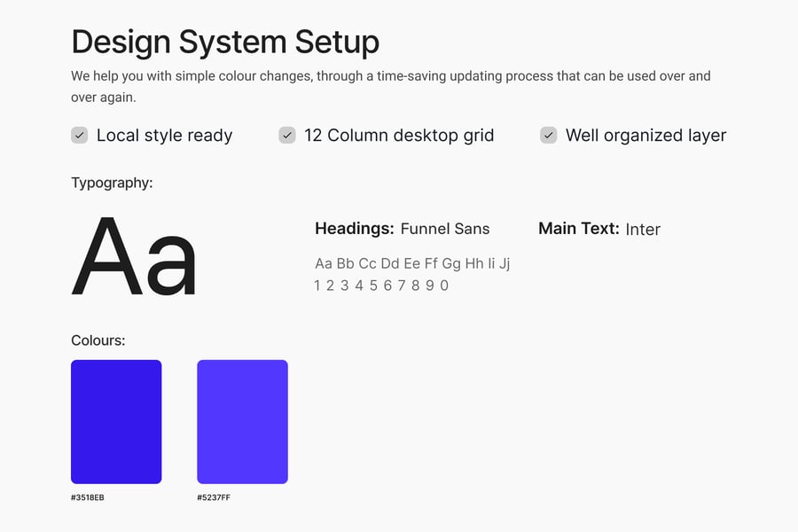Screen dimensions: 798x532
Task: Toggle the Local style ready checkbox
Action: pyautogui.click(x=80, y=135)
